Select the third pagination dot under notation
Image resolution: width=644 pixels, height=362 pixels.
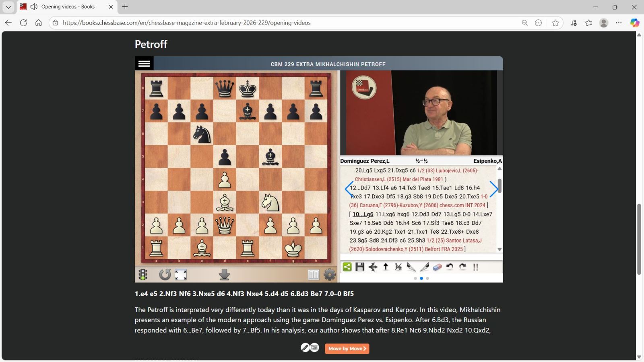click(x=427, y=278)
